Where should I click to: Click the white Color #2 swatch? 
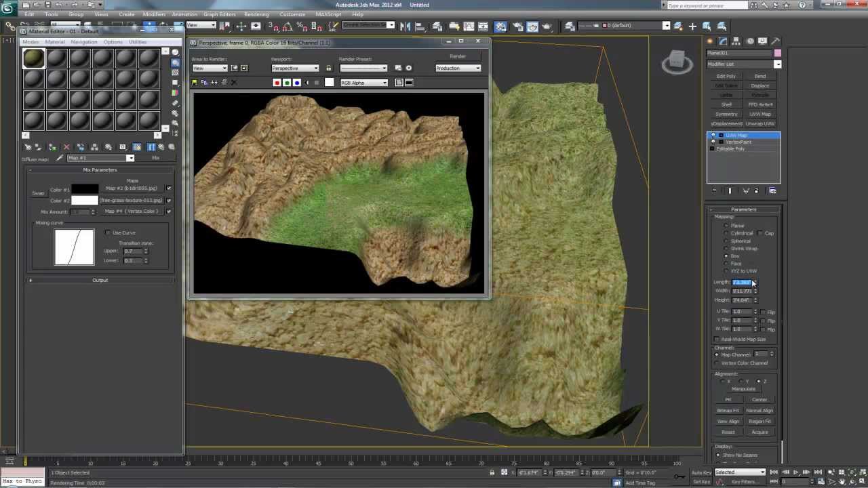click(85, 200)
